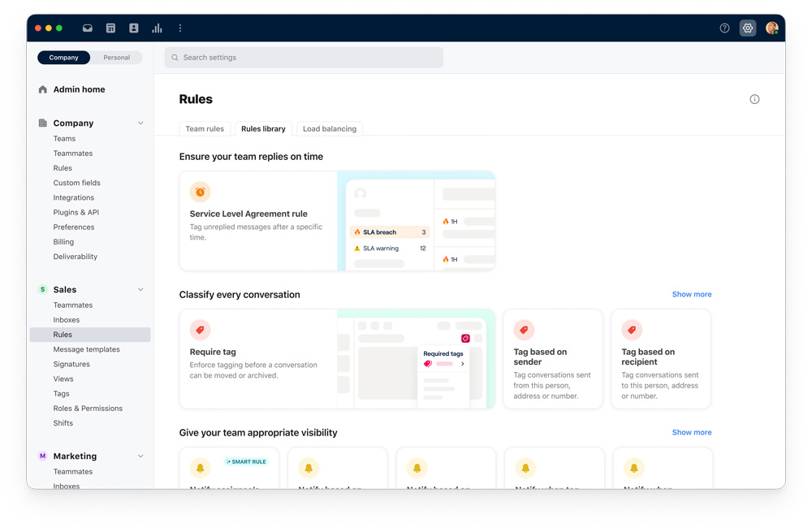Screen dimensions: 812x528
Task: Open Message templates under Sales
Action: coord(87,349)
